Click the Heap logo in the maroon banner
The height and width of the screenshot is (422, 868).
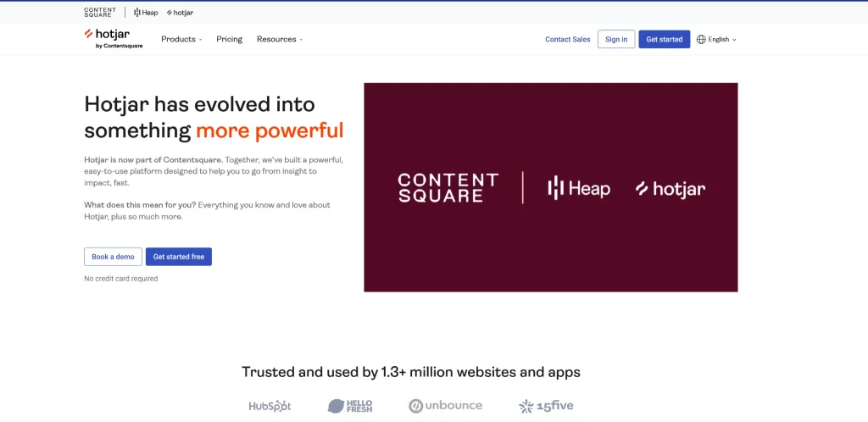[579, 188]
